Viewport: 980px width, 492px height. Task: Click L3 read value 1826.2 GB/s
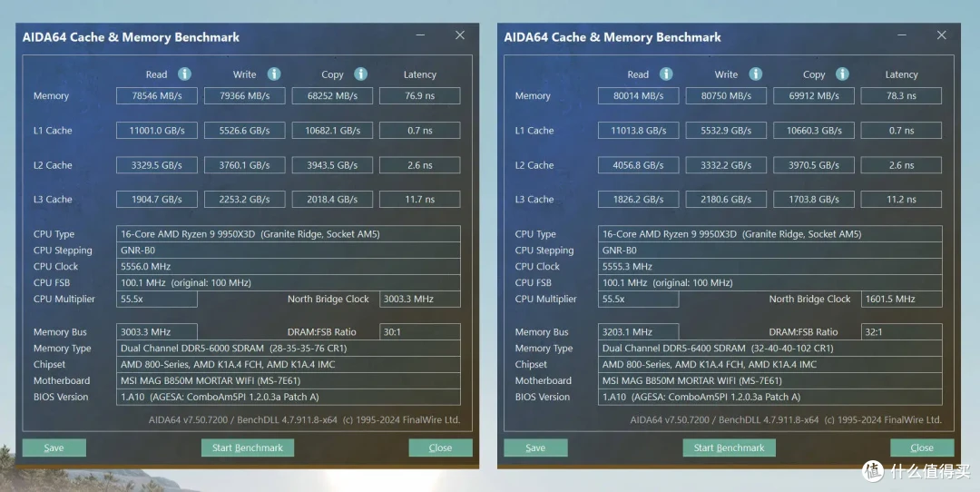tap(638, 200)
